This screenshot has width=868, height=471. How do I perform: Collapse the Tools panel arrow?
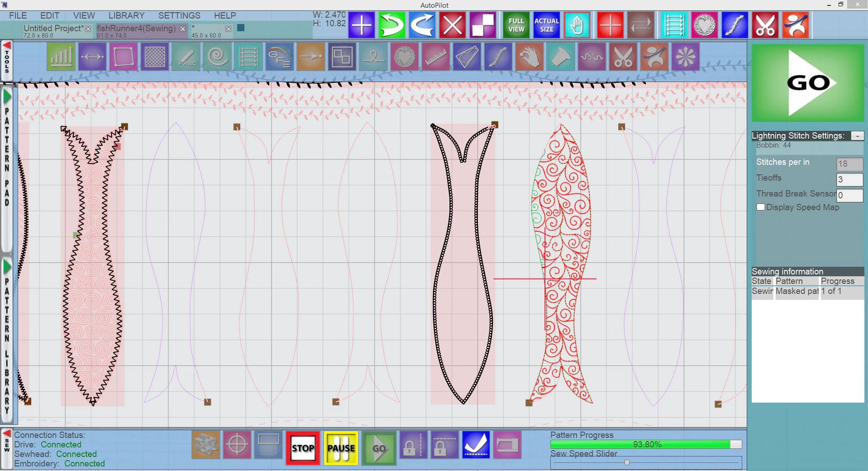(7, 46)
